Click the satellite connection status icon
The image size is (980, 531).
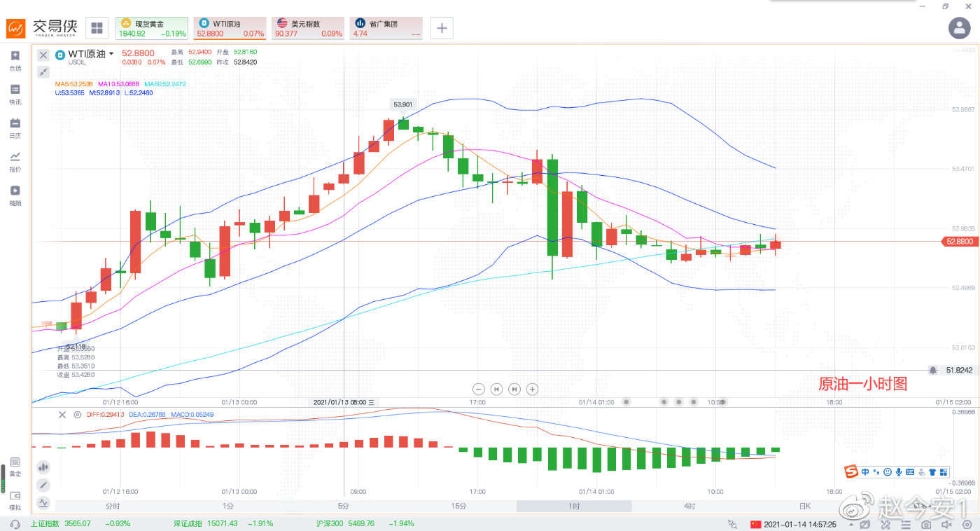tap(733, 524)
